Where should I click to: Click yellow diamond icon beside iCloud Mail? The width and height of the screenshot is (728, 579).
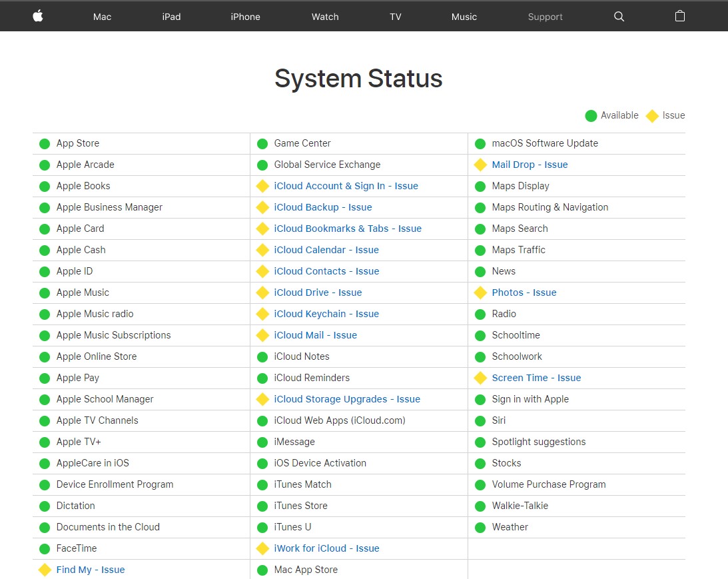point(262,335)
